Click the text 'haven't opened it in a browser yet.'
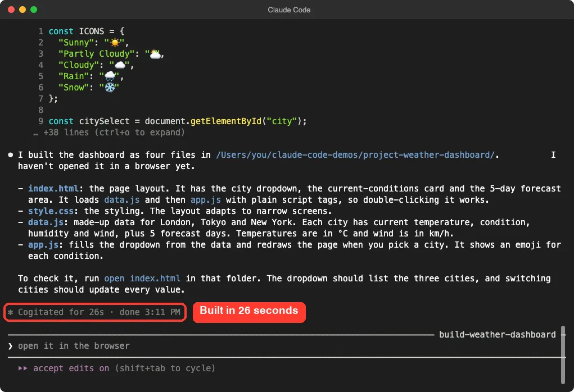This screenshot has height=392, width=574. click(x=106, y=166)
